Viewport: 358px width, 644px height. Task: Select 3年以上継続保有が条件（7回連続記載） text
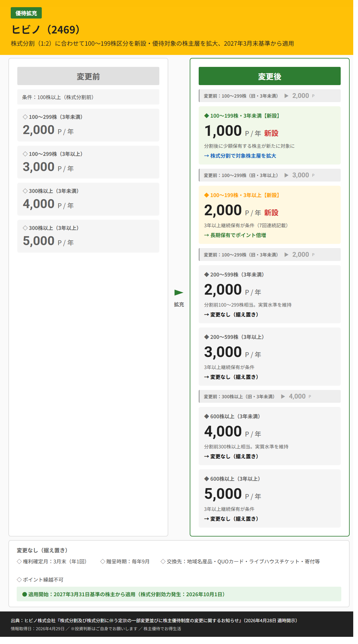(247, 225)
